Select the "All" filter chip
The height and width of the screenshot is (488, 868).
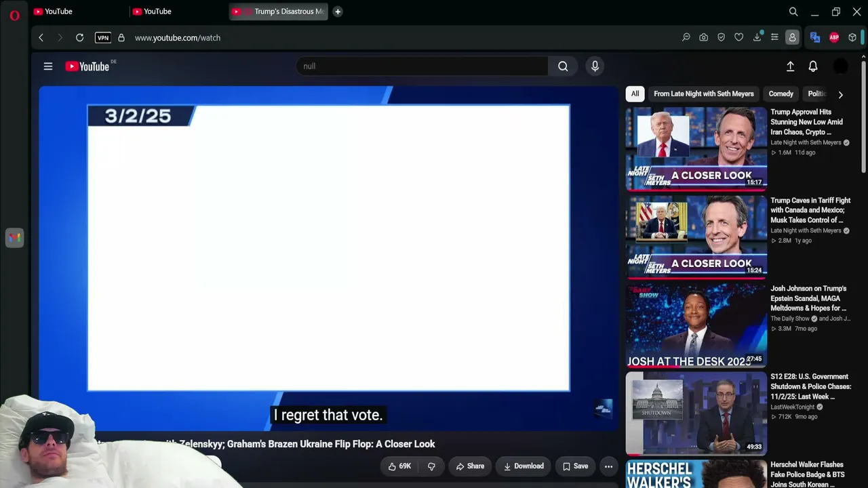point(635,94)
